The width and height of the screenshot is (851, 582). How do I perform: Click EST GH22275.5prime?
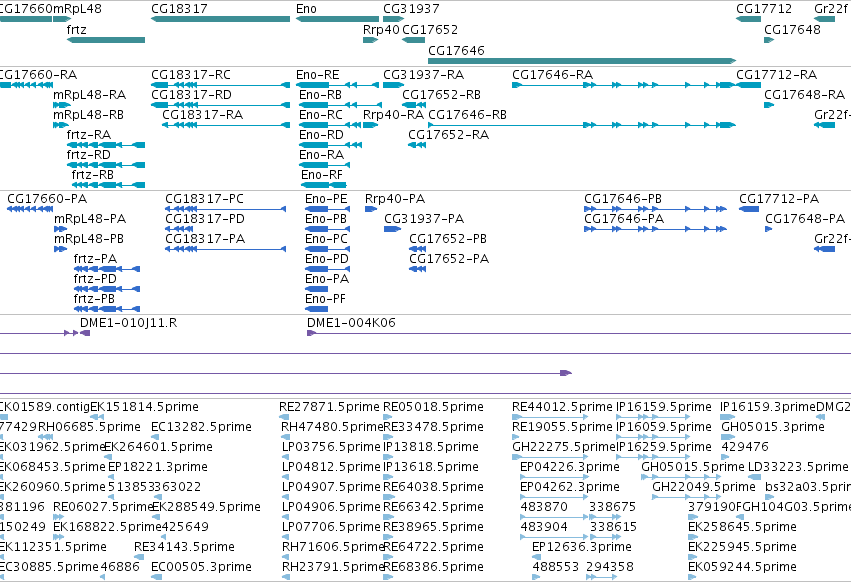pyautogui.click(x=564, y=447)
